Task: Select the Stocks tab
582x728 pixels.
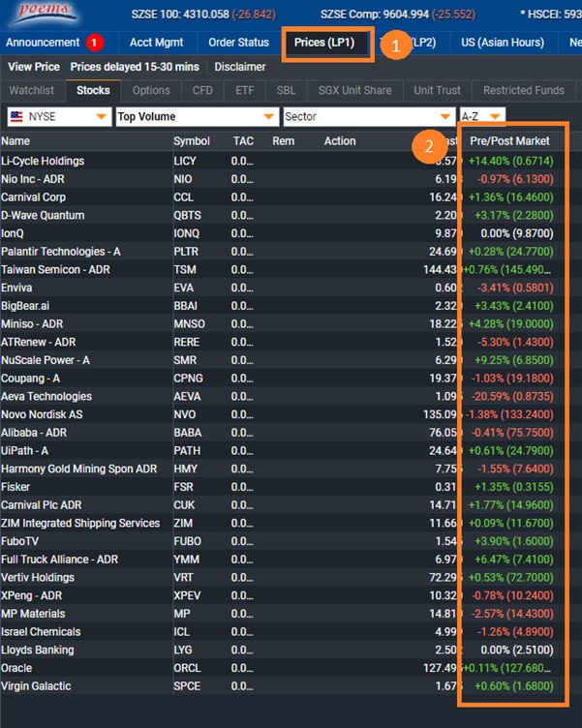Action: tap(93, 91)
